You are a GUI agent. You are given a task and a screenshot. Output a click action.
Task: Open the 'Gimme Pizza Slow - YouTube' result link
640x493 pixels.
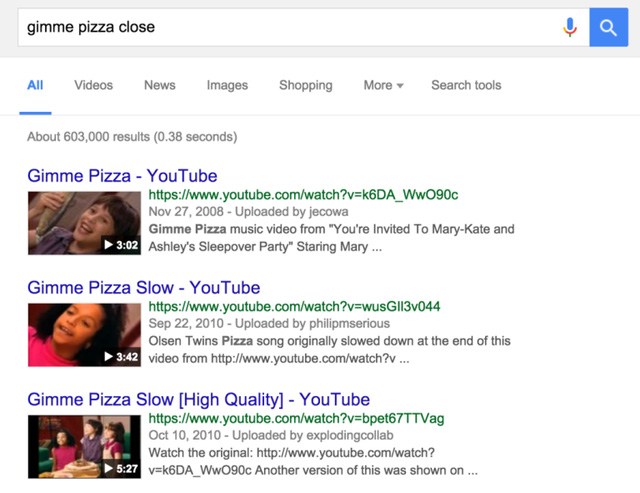pyautogui.click(x=144, y=288)
